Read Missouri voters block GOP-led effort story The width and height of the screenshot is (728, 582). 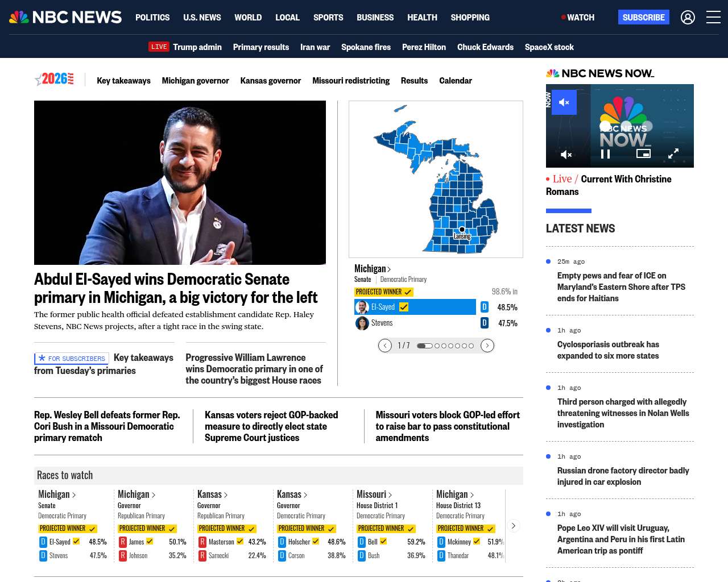pyautogui.click(x=448, y=426)
